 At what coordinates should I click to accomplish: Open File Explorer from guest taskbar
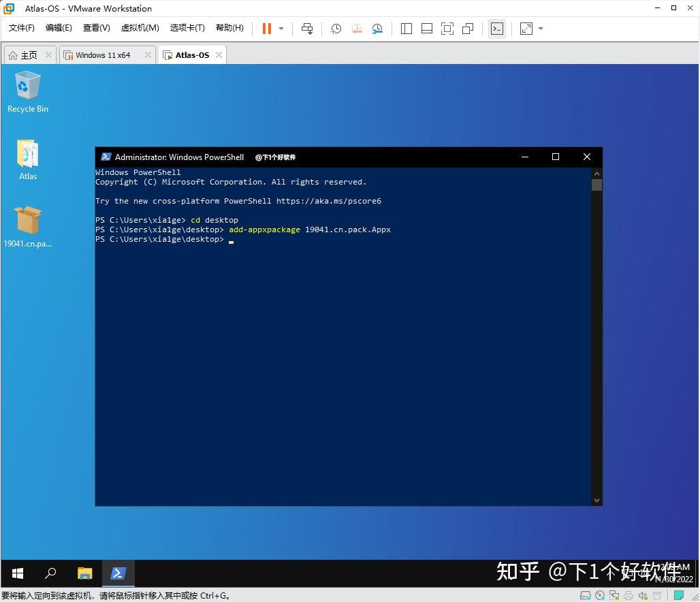pos(84,573)
